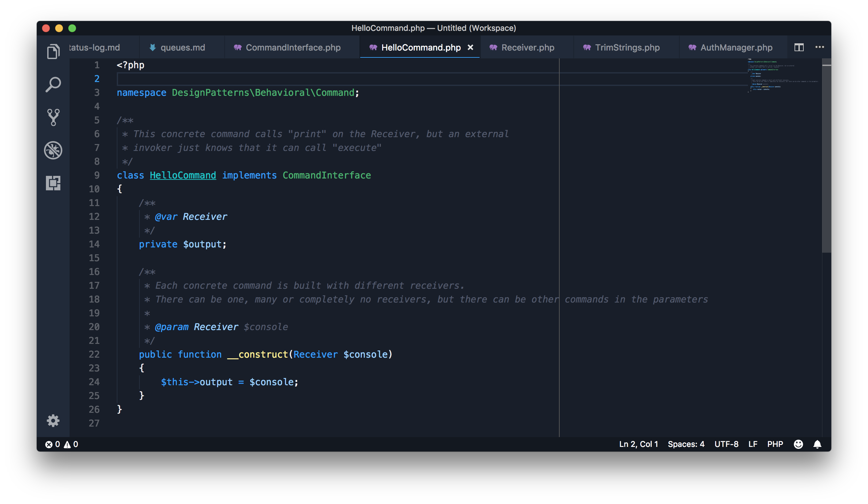868x504 pixels.
Task: Open the Debug panel
Action: pyautogui.click(x=53, y=150)
